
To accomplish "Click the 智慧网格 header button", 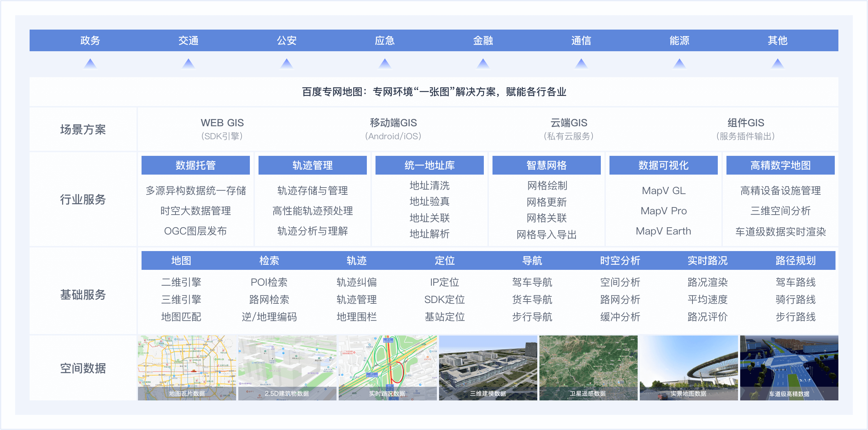I will 547,165.
